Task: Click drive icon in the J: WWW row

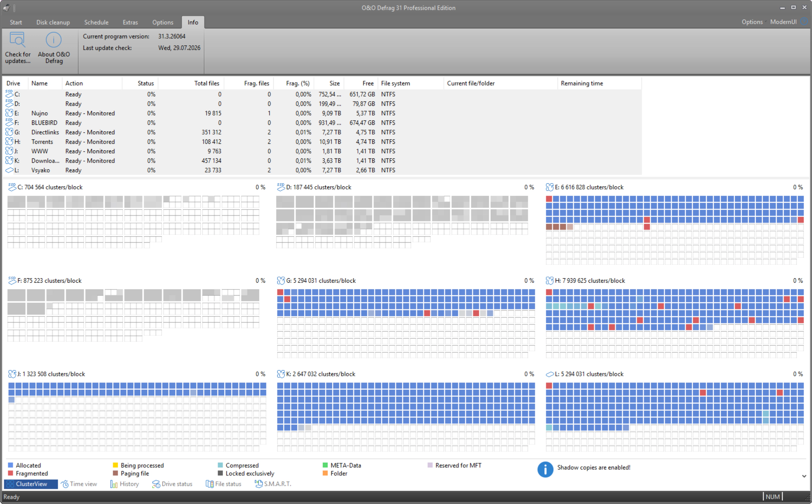Action: [9, 151]
